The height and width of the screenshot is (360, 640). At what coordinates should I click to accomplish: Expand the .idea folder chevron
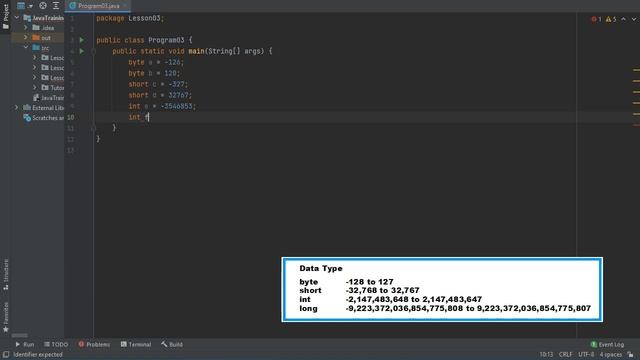click(x=26, y=28)
